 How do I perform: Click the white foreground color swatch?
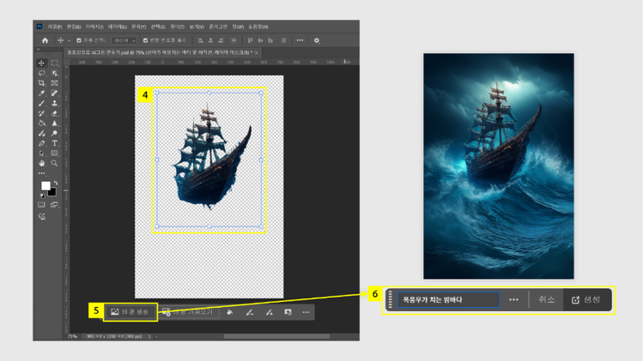[45, 185]
